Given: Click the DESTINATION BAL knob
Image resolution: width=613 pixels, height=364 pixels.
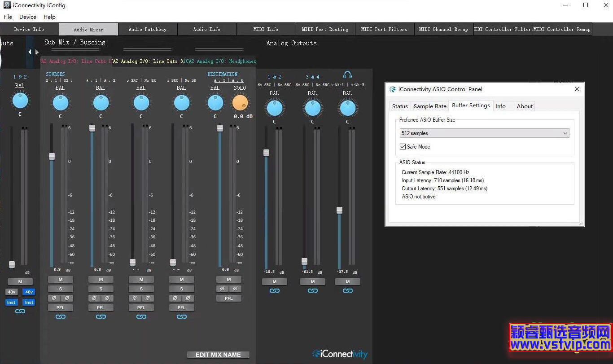Looking at the screenshot, I should pos(215,103).
